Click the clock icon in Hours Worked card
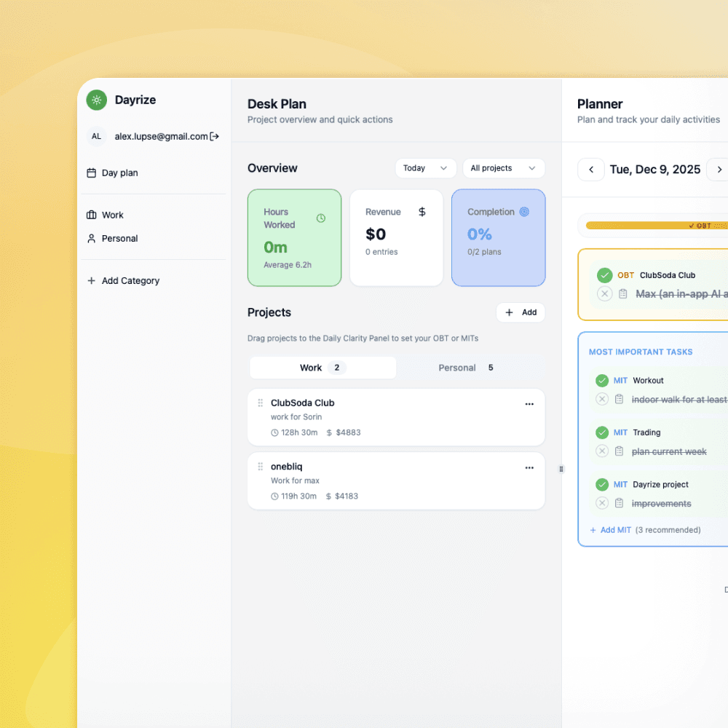Screen dimensions: 728x728 (x=321, y=218)
